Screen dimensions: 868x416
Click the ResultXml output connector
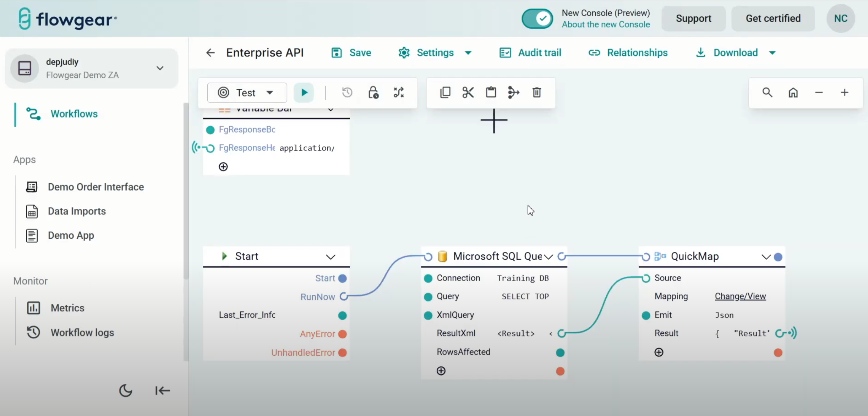pos(561,333)
